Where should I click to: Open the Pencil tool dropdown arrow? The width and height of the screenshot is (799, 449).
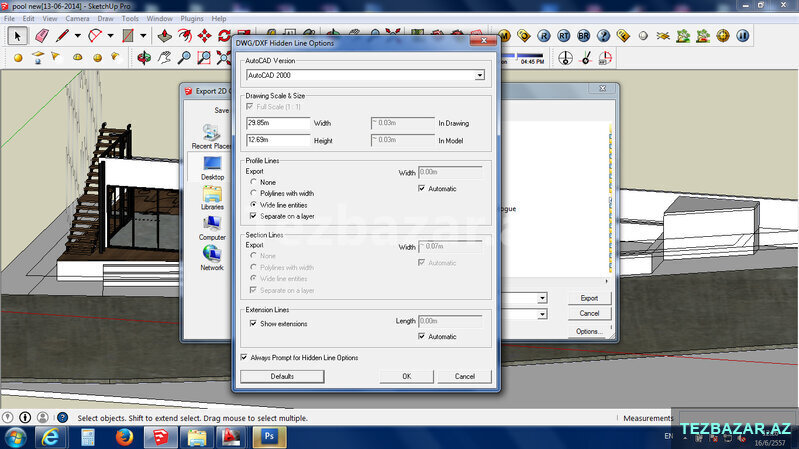pos(77,36)
